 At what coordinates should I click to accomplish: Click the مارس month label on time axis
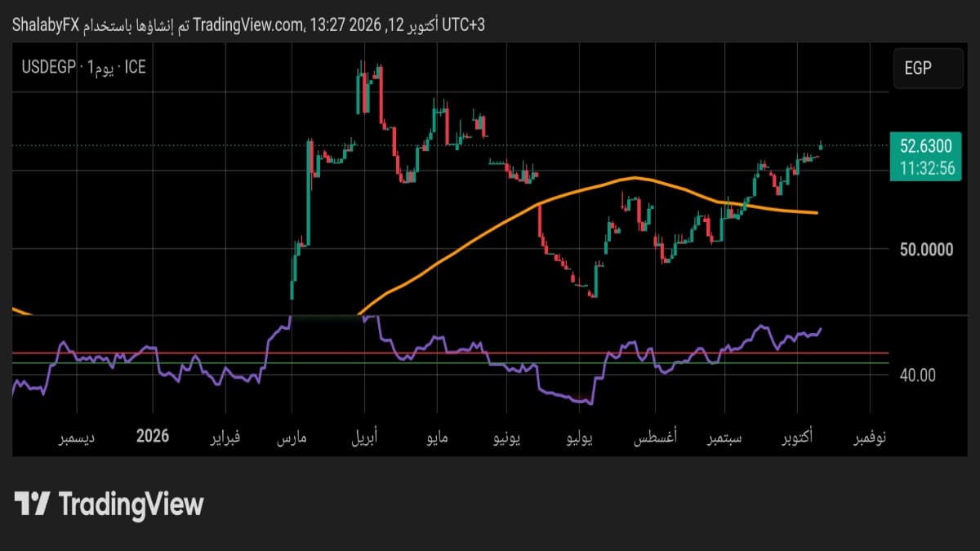[292, 438]
